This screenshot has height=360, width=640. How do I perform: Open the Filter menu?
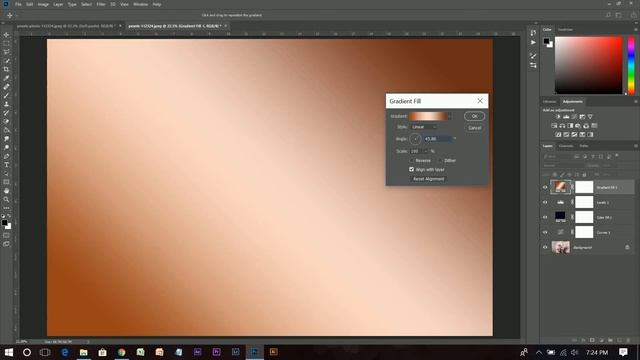(101, 4)
